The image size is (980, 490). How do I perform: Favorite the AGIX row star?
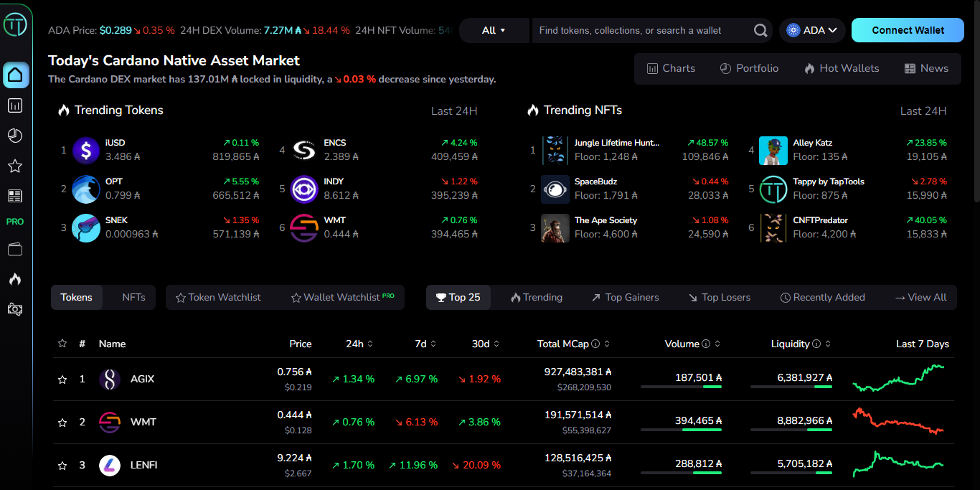62,380
